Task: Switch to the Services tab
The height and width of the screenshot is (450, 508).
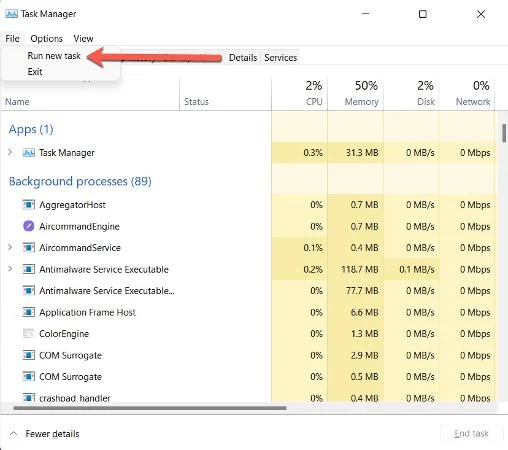Action: tap(280, 58)
